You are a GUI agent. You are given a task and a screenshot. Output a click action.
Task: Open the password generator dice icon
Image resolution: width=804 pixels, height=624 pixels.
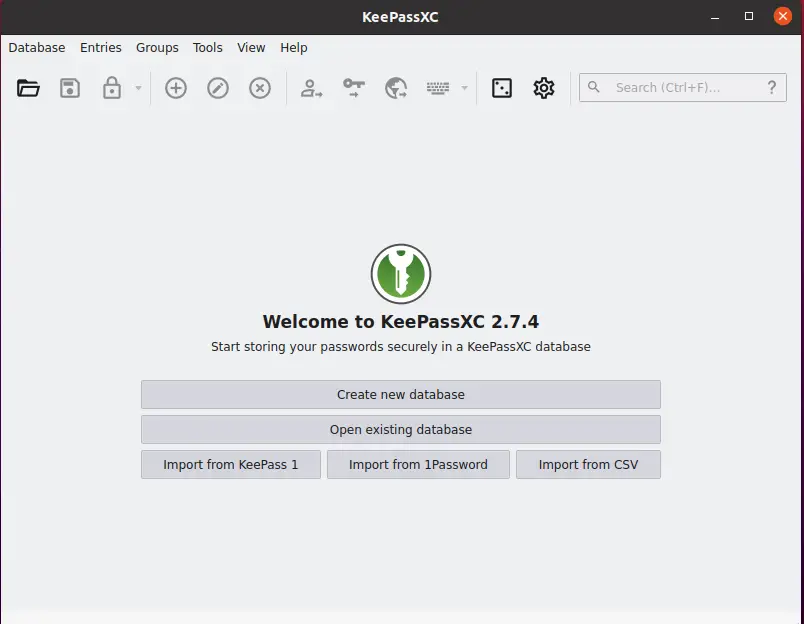[x=501, y=88]
